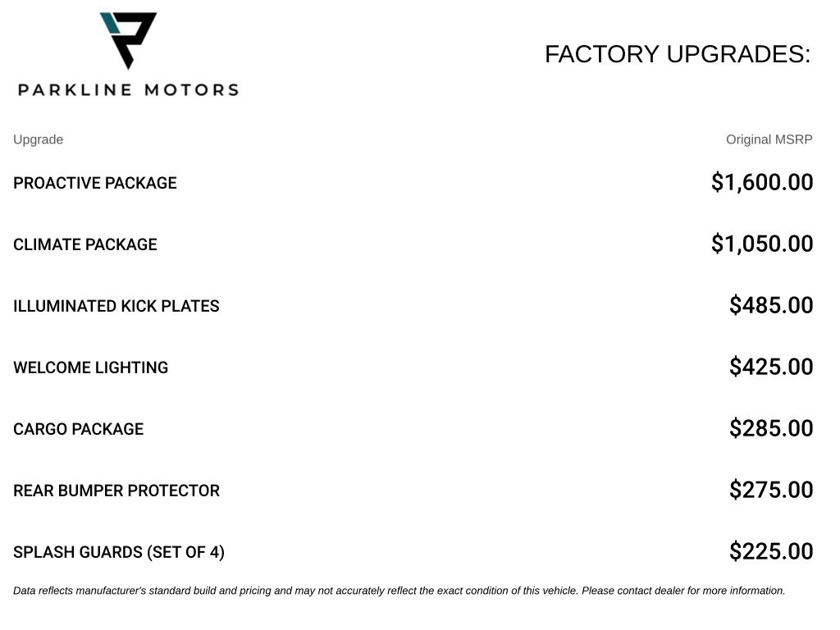Click the $275.00 price
Viewport: 840px width, 630px height.
pos(771,491)
